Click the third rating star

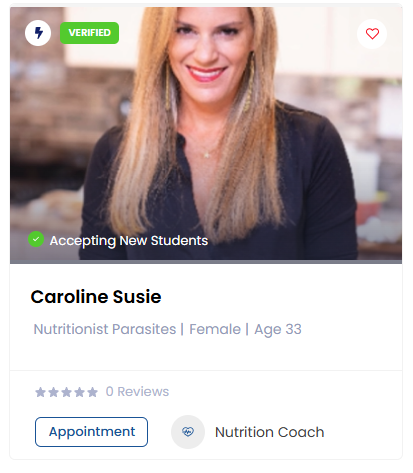click(x=66, y=392)
